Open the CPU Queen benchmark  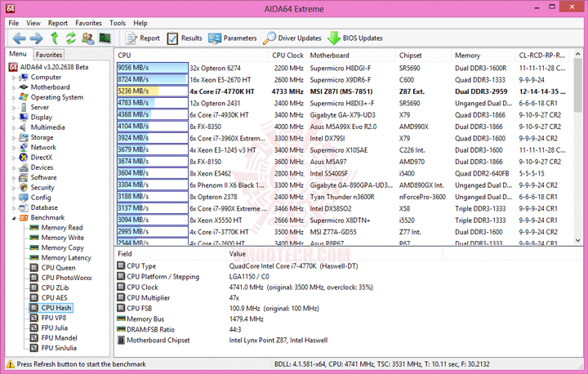pos(58,268)
